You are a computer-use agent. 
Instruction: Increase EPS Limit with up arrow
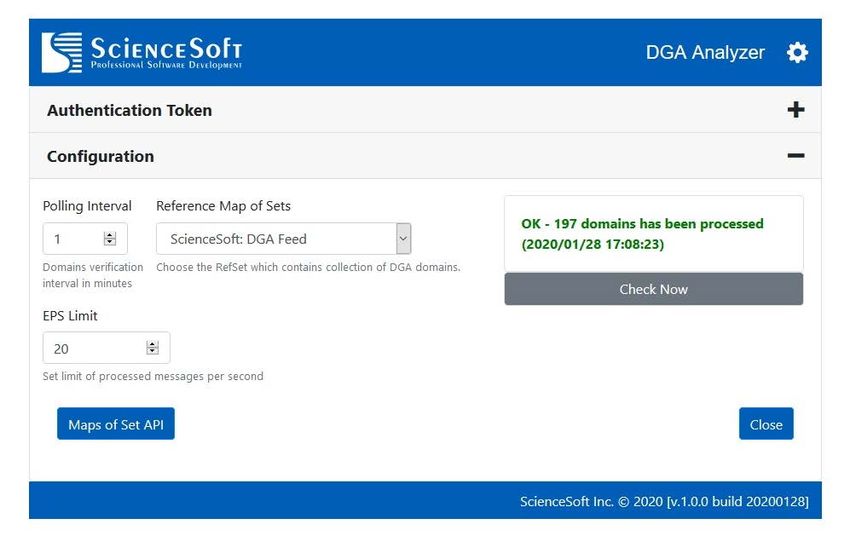152,344
